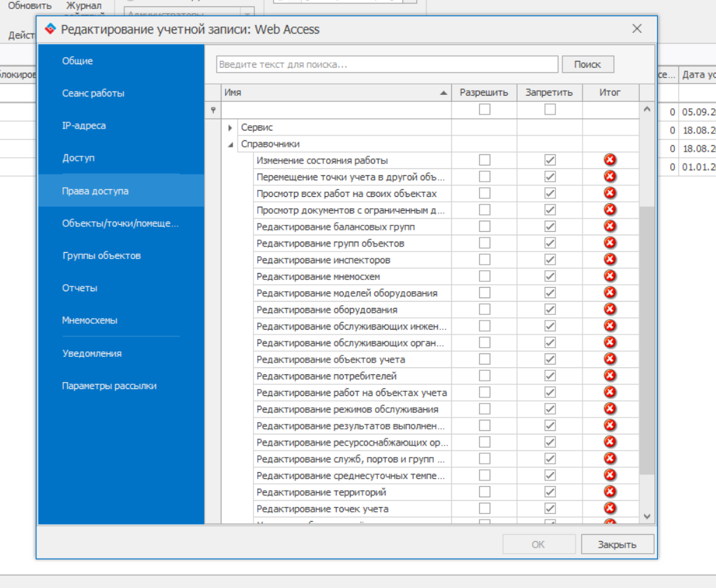The height and width of the screenshot is (588, 716).
Task: Toggle the filter row Запретить checkbox
Action: click(550, 109)
